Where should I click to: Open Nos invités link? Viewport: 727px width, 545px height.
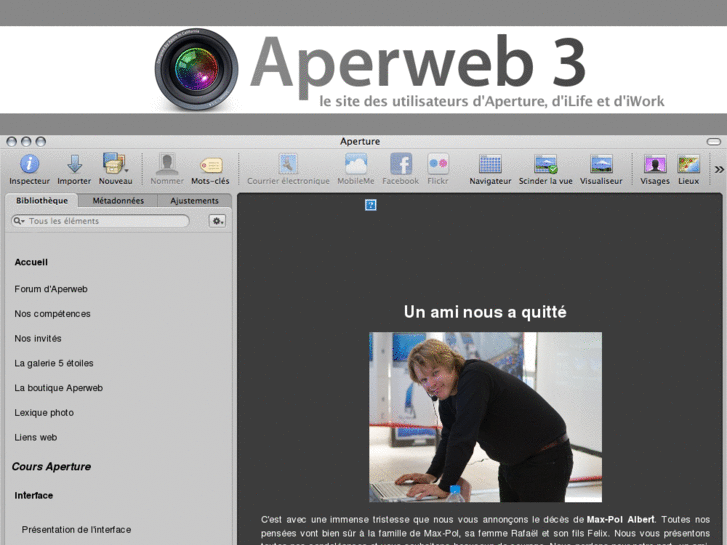pyautogui.click(x=38, y=339)
